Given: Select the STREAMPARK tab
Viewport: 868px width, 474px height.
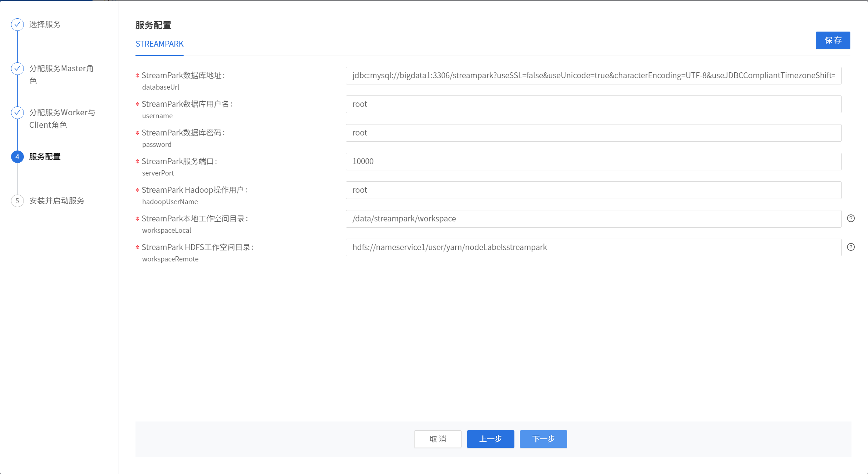Looking at the screenshot, I should 159,44.
